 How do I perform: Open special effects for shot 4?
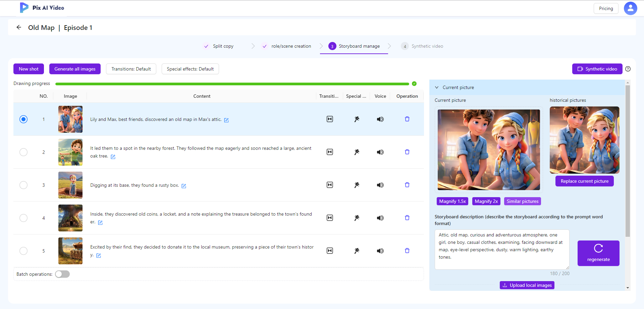[x=357, y=218]
